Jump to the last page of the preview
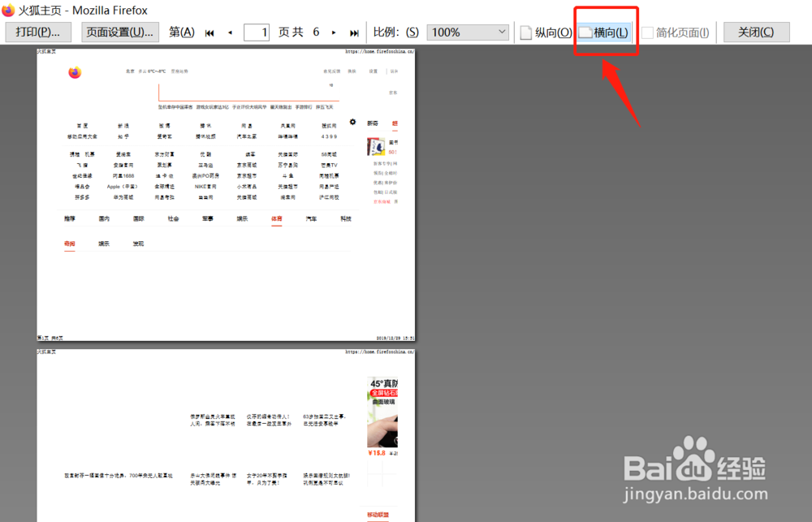Viewport: 812px width, 522px height. coord(354,32)
